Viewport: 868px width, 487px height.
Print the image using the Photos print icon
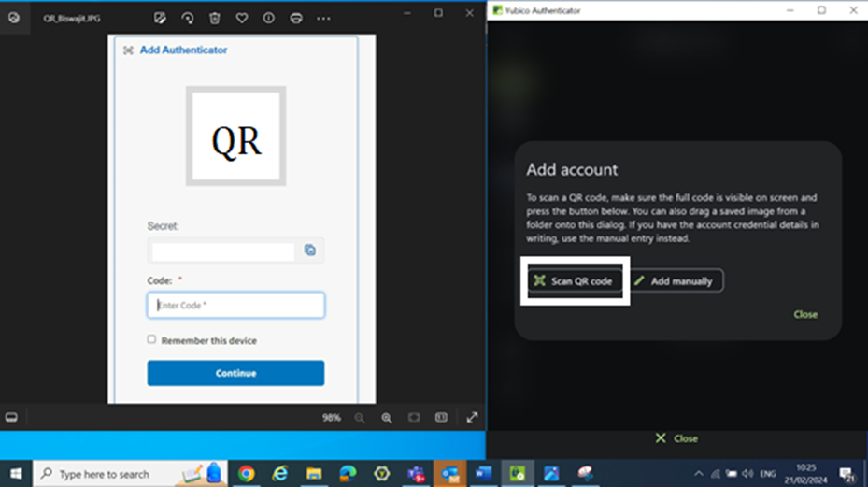click(x=296, y=19)
